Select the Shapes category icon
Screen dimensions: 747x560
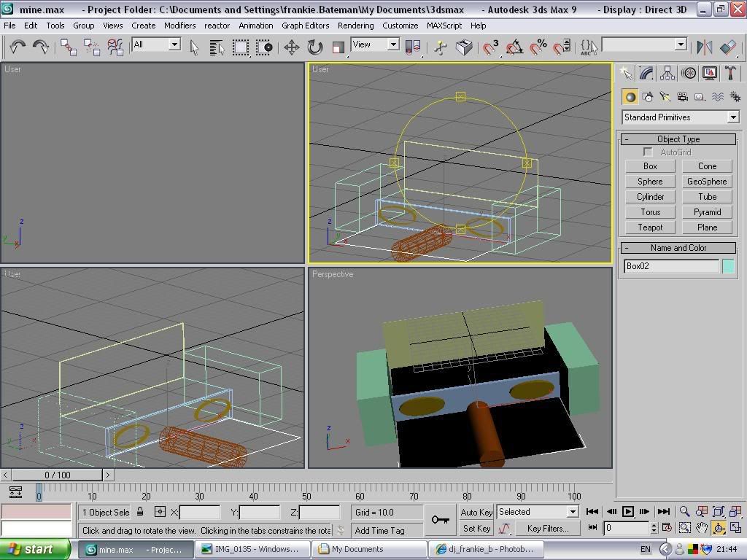(648, 97)
